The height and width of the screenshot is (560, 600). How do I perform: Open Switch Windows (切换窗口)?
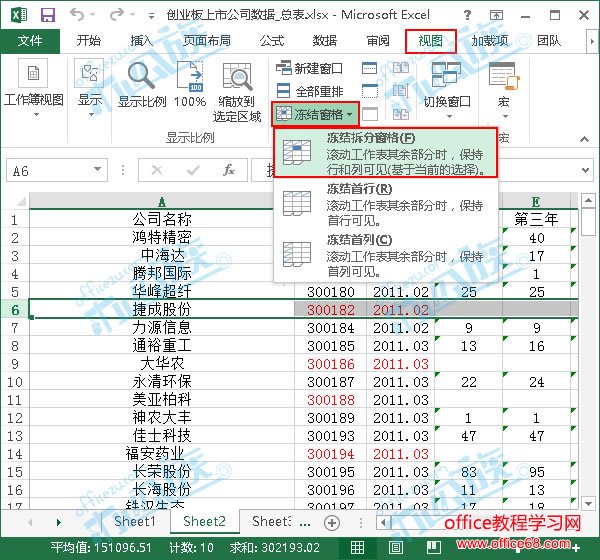(447, 90)
